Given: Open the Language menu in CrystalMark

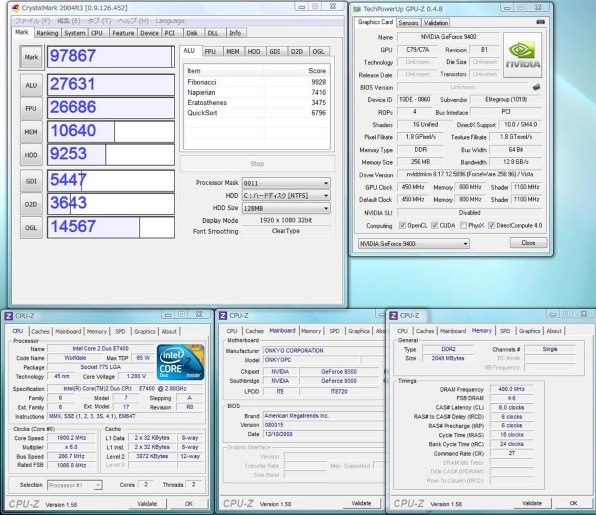Looking at the screenshot, I should coord(170,21).
